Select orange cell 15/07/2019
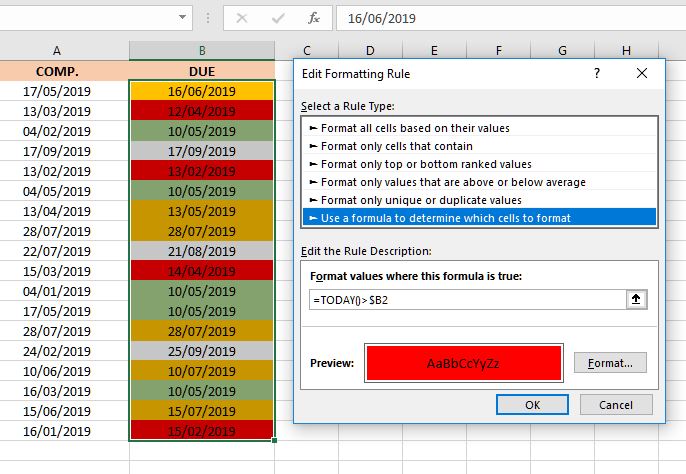Screen dimensions: 686x474 [x=202, y=411]
